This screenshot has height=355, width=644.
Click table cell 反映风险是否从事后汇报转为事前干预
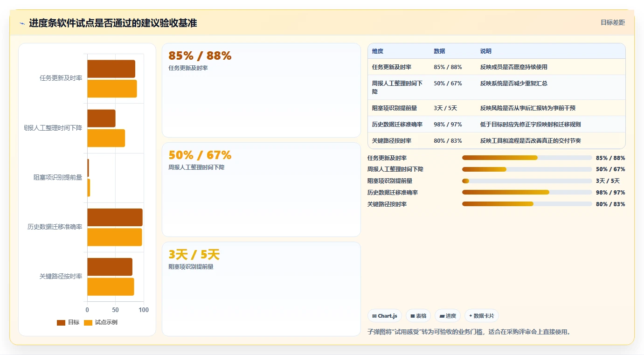(528, 108)
